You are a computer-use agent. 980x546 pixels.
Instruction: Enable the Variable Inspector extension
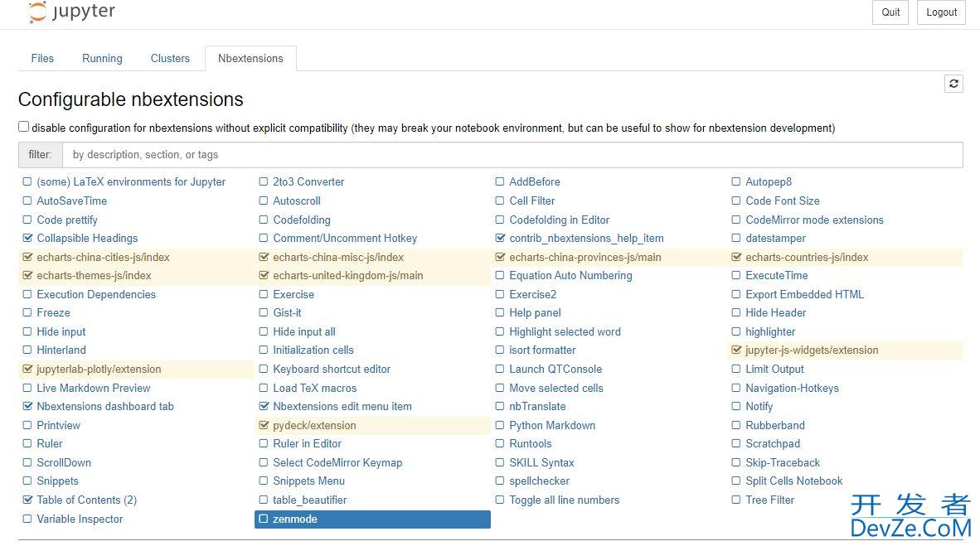[27, 519]
